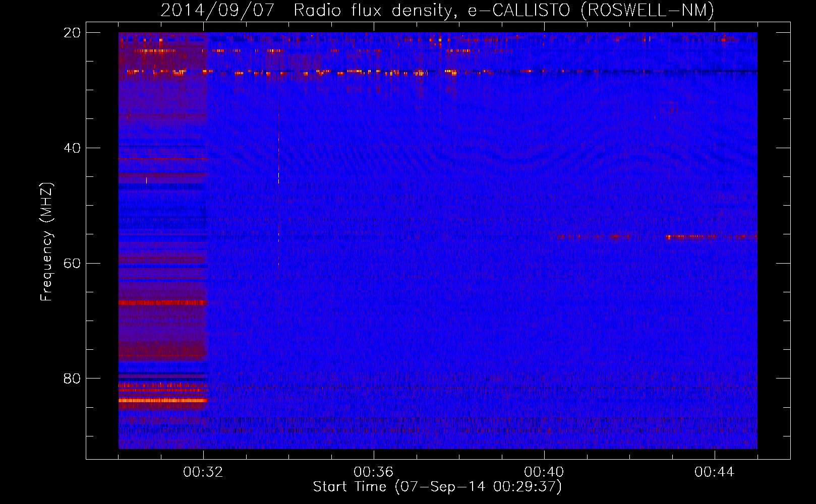Click the 'Frequency (MHZ)' axis label
The height and width of the screenshot is (504, 816).
pos(46,242)
